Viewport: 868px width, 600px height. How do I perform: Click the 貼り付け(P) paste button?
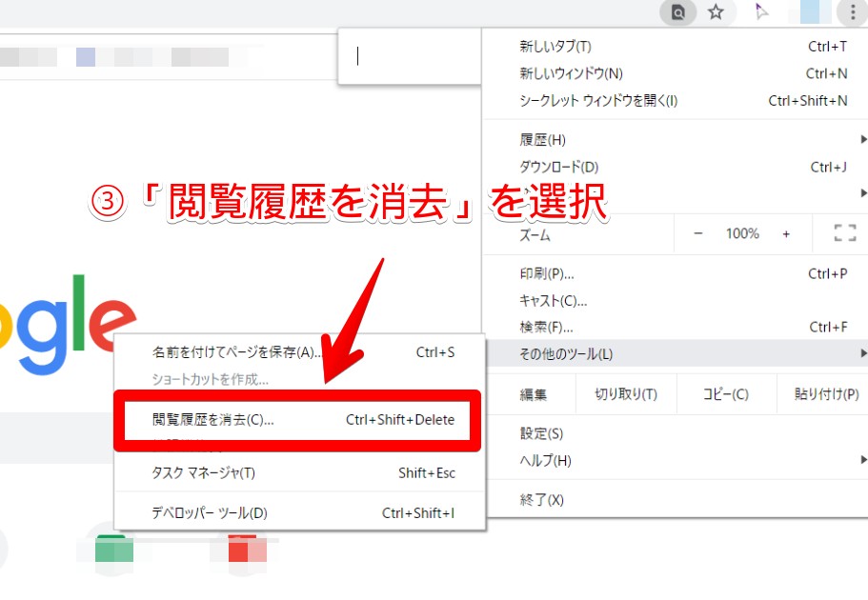point(826,394)
